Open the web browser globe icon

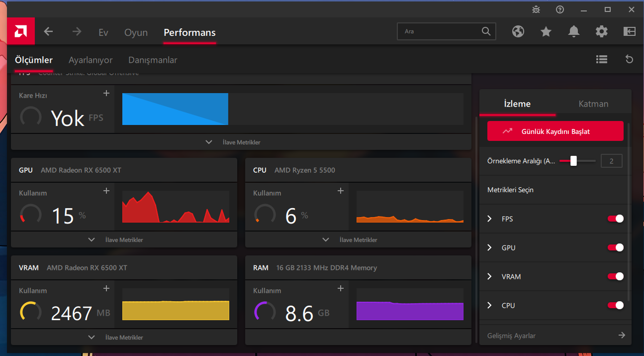click(518, 31)
